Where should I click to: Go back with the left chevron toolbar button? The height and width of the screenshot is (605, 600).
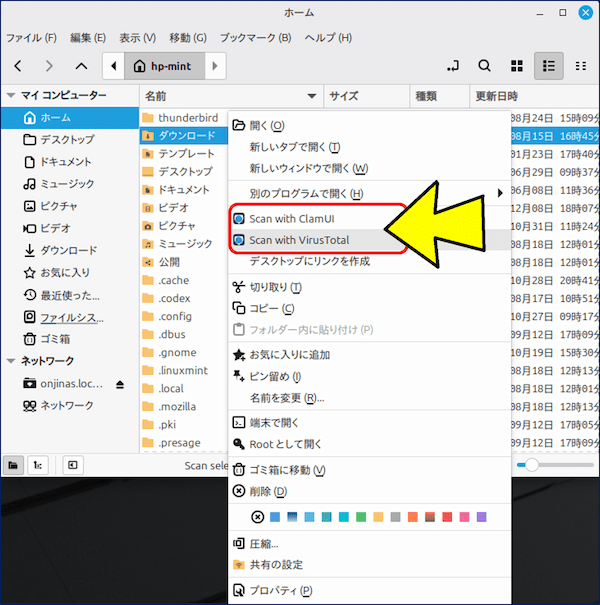click(18, 66)
